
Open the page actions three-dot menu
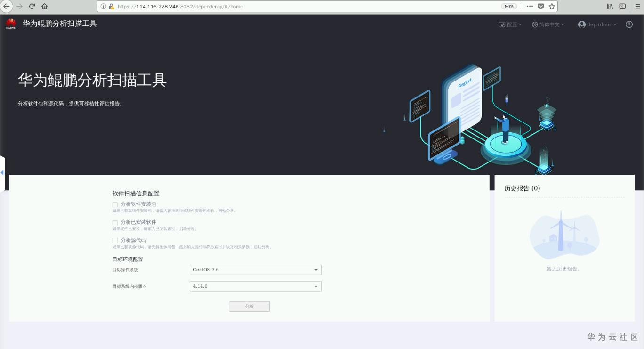(530, 7)
